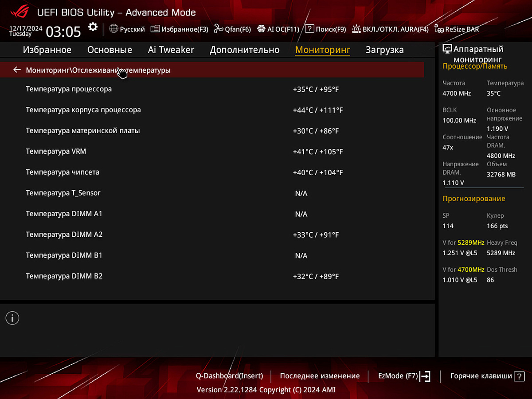Select Температура T_Sensor row
Viewport: 532px width, 399px height.
pos(212,193)
